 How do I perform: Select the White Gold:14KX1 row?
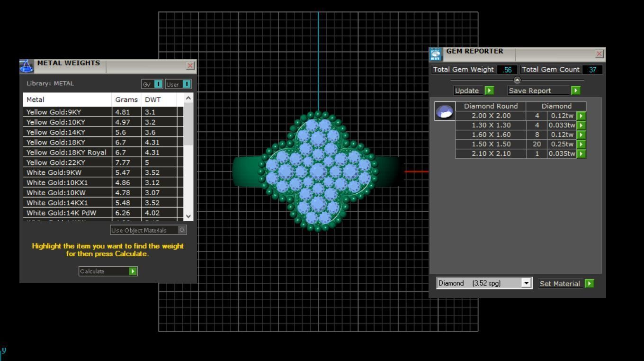click(x=103, y=202)
